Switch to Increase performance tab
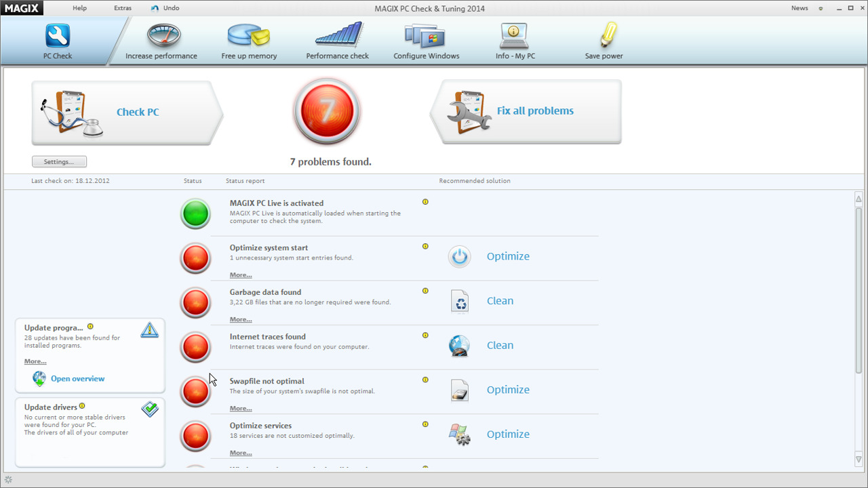 pyautogui.click(x=161, y=42)
